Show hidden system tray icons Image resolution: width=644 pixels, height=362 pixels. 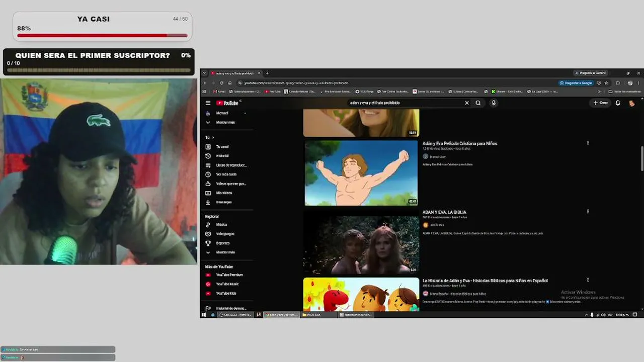point(586,315)
